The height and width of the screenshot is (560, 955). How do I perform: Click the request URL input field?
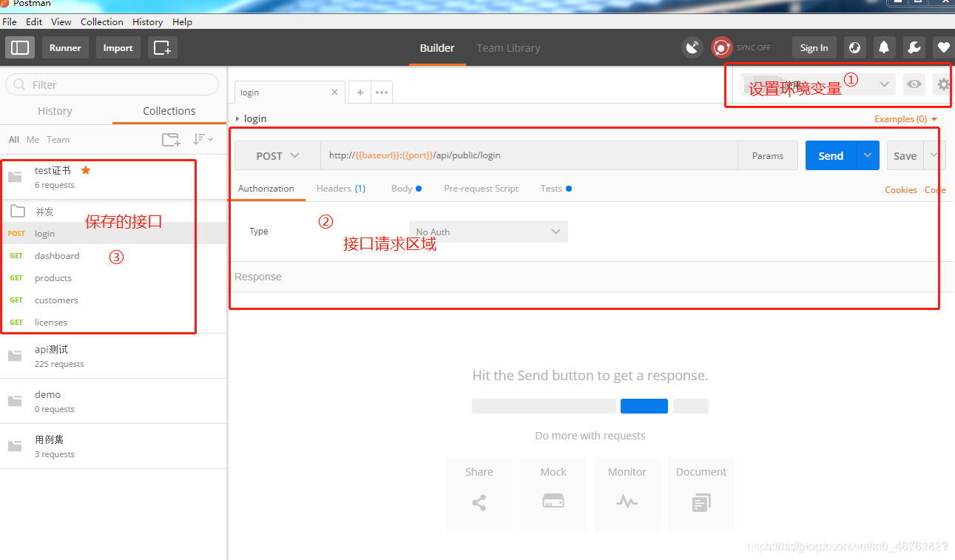click(x=529, y=156)
